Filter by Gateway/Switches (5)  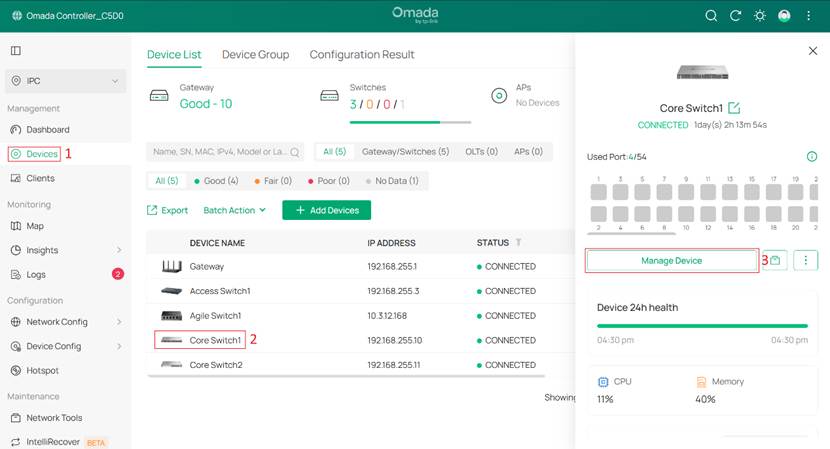click(405, 151)
